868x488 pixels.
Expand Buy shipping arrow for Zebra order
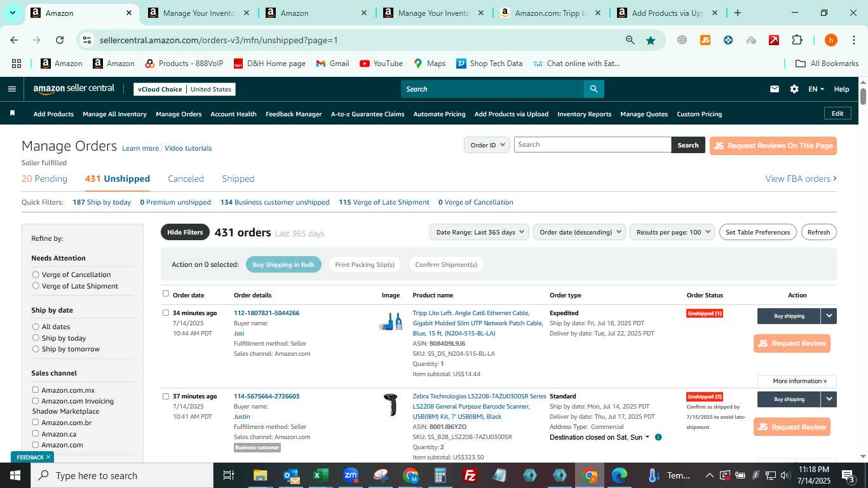(x=829, y=399)
